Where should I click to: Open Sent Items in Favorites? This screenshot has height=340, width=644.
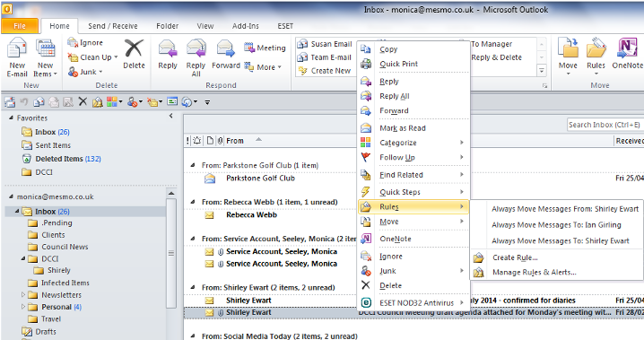[x=46, y=145]
